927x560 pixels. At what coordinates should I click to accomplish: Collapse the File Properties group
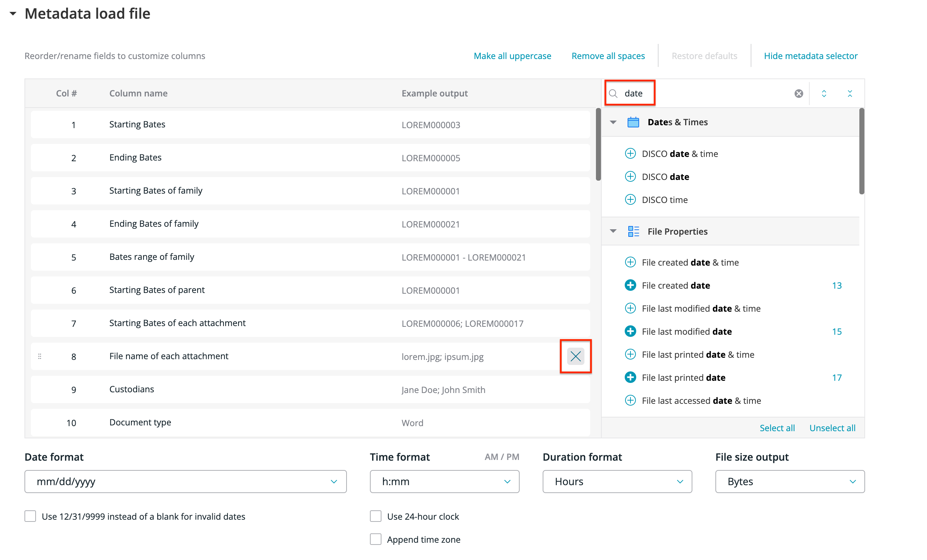pyautogui.click(x=613, y=231)
